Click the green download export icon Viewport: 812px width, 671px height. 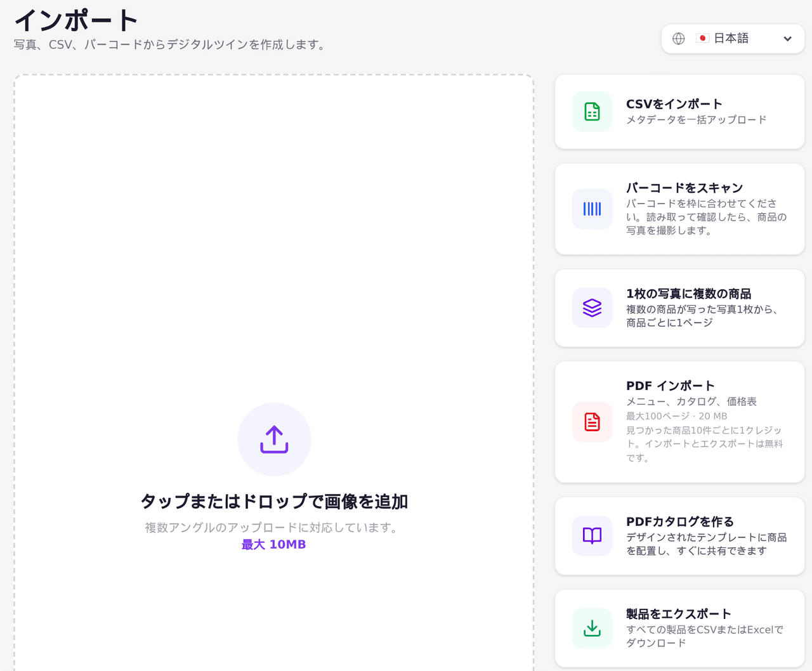pos(592,629)
